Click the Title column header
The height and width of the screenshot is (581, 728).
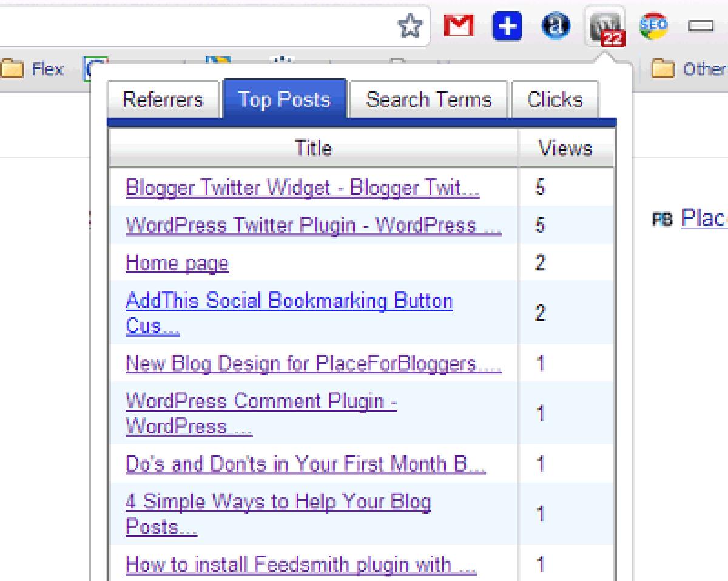coord(314,148)
